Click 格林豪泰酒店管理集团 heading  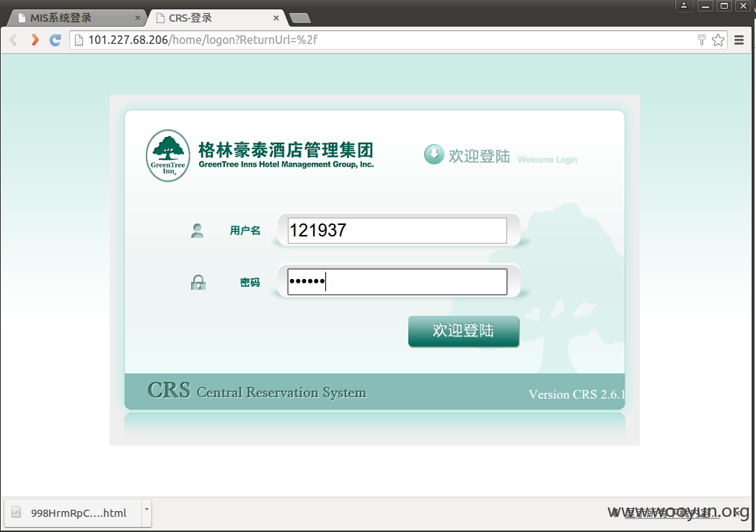286,150
